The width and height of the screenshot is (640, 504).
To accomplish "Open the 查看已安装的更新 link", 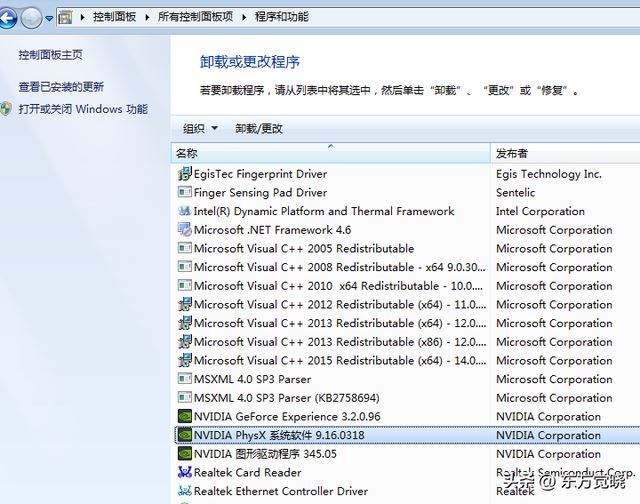I will [61, 87].
